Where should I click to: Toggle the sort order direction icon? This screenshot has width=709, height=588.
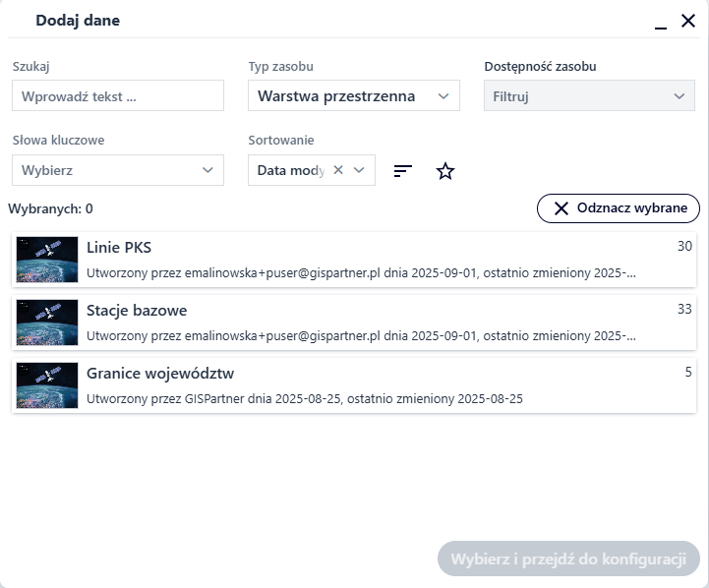coord(403,171)
